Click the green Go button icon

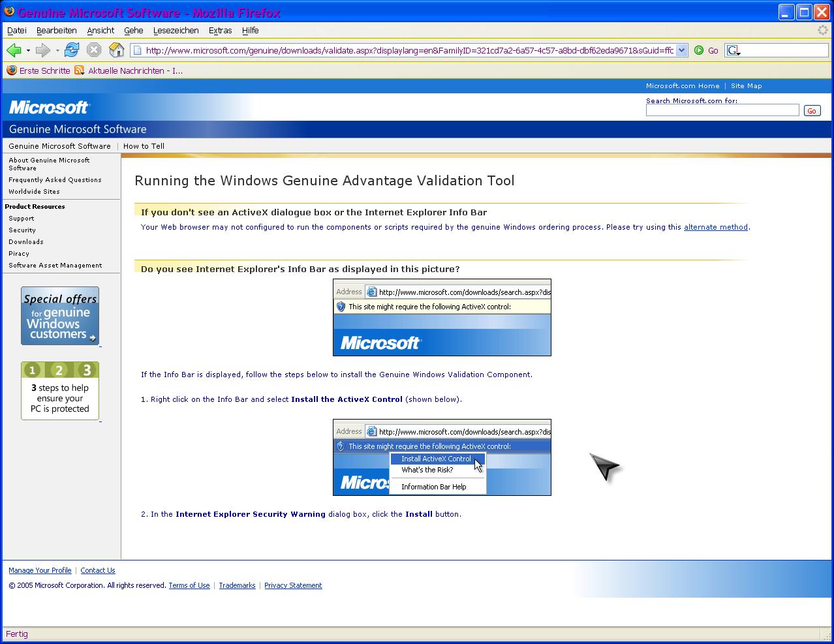tap(699, 50)
